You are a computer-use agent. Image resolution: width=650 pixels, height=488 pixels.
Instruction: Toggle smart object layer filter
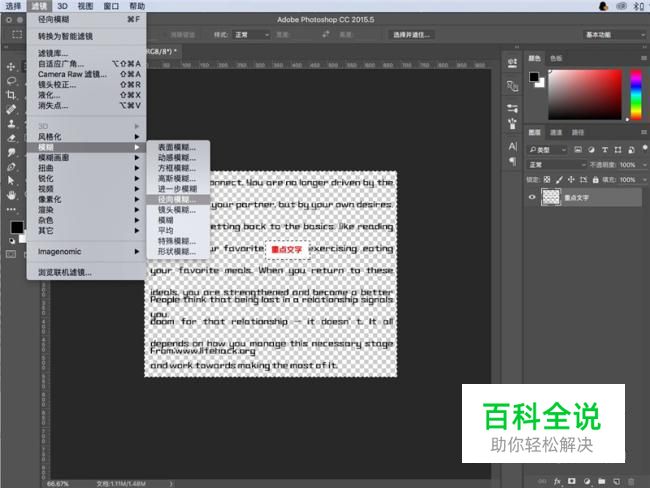631,150
